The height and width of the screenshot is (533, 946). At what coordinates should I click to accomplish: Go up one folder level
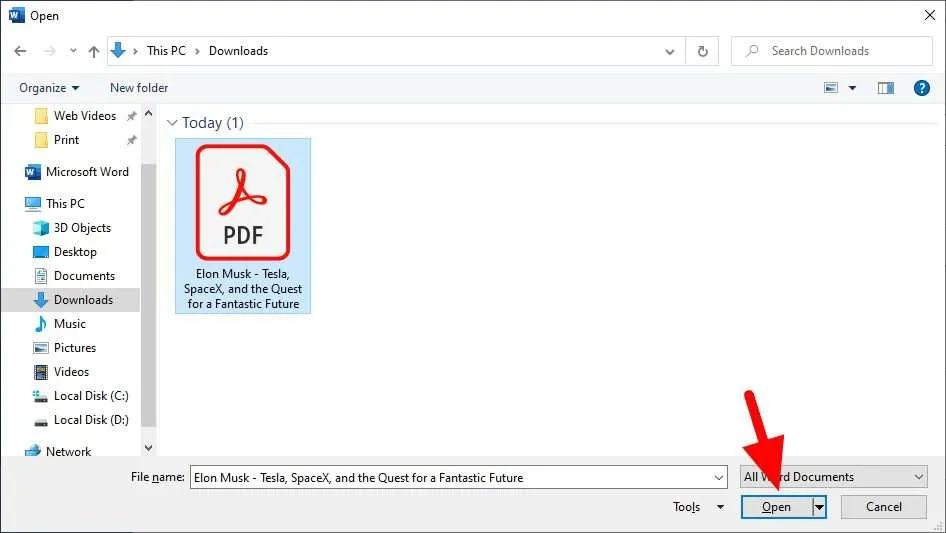coord(94,51)
